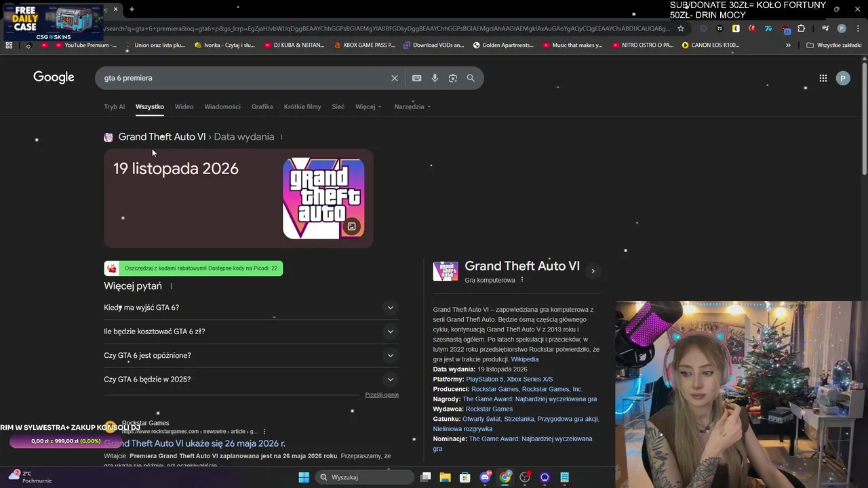Open the new tab plus button

coord(132,9)
